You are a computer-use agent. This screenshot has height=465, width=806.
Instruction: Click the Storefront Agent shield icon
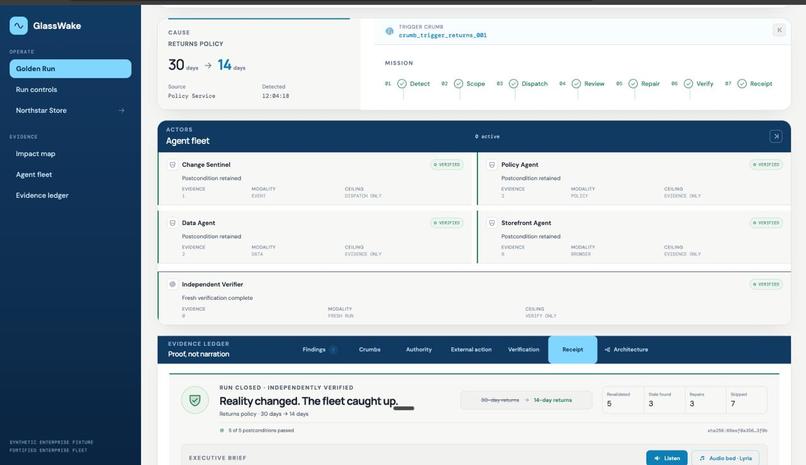pyautogui.click(x=492, y=223)
